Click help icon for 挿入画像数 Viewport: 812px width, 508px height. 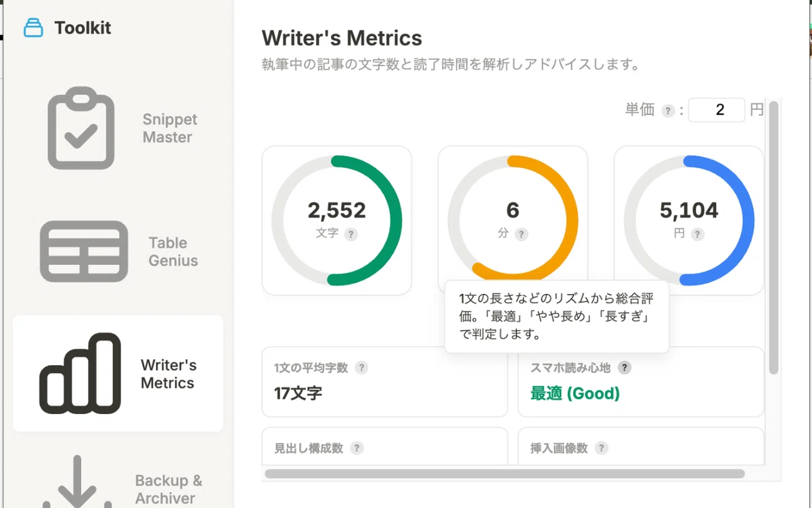(601, 448)
